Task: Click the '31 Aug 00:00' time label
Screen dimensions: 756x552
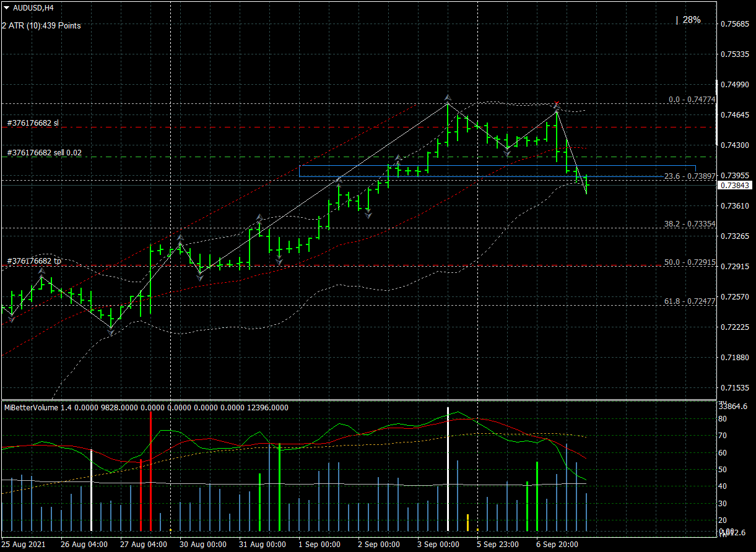Action: [x=262, y=545]
